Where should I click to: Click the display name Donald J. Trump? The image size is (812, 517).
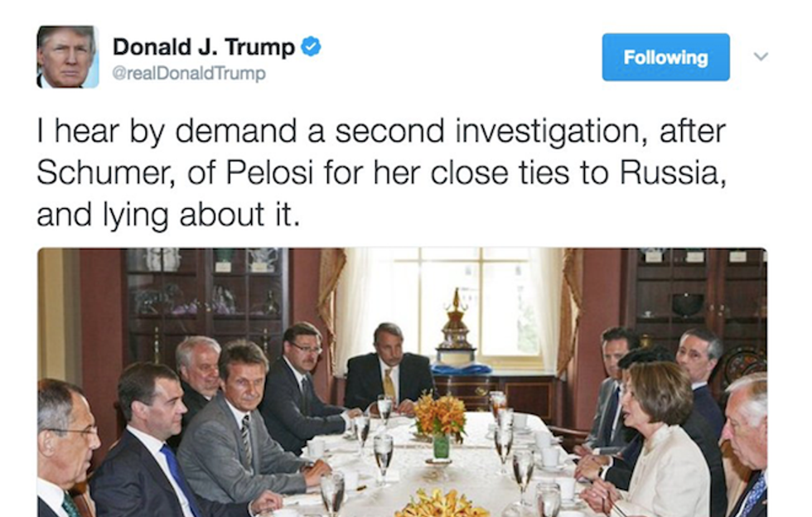(203, 47)
